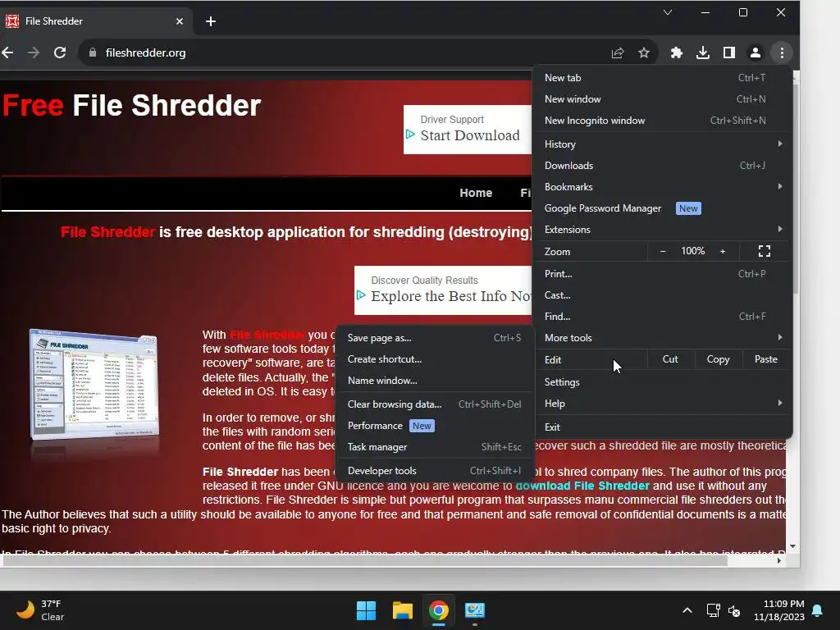Toggle the side panel icon
This screenshot has width=840, height=630.
pyautogui.click(x=729, y=52)
